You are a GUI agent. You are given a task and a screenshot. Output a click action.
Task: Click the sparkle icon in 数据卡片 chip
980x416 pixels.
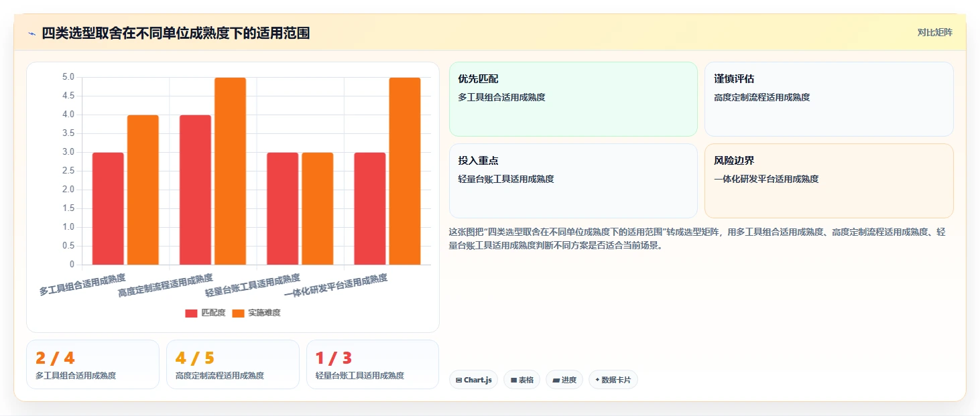click(x=597, y=380)
